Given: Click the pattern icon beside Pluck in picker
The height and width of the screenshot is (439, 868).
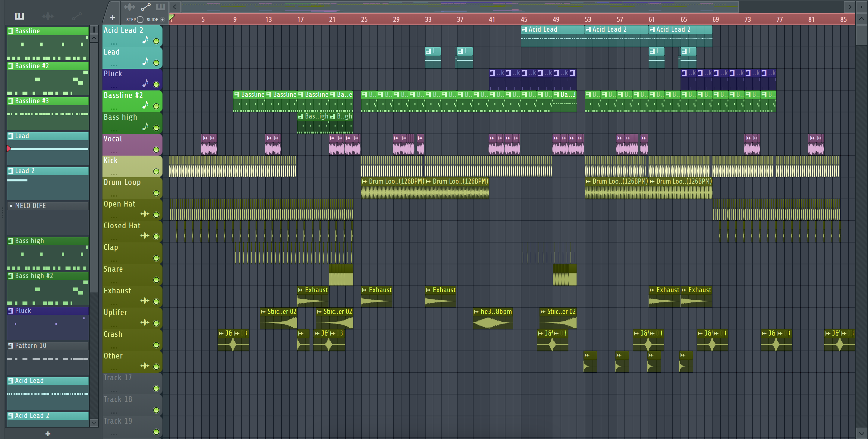Looking at the screenshot, I should click(x=11, y=311).
